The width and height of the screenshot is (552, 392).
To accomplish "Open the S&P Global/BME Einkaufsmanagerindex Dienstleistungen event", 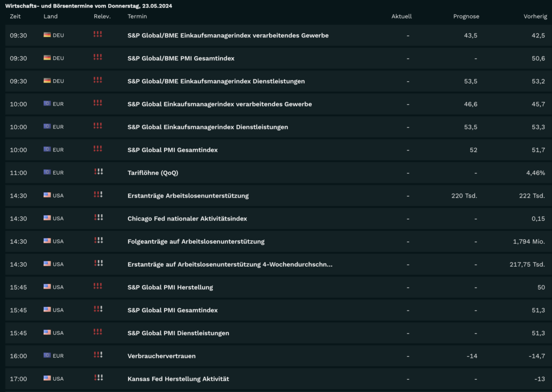I will [216, 81].
